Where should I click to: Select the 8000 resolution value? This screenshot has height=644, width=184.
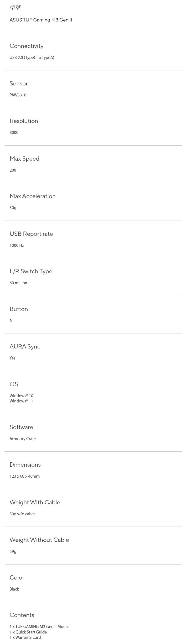point(14,132)
